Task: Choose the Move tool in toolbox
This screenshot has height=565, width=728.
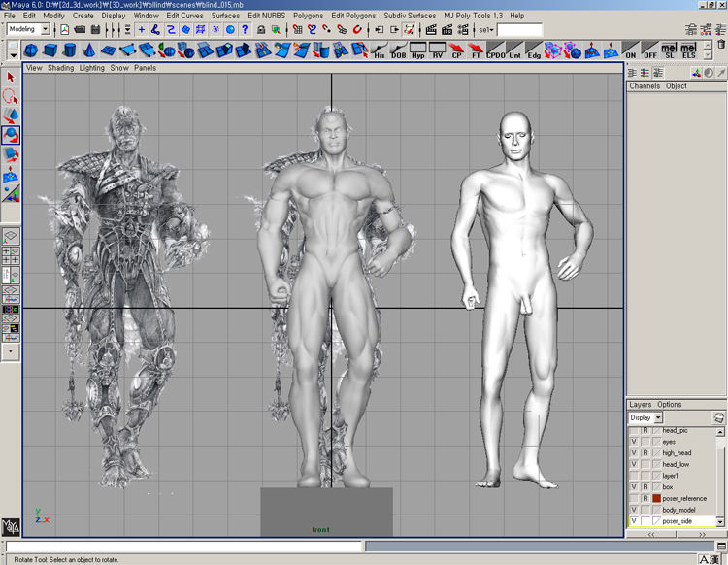Action: click(11, 116)
